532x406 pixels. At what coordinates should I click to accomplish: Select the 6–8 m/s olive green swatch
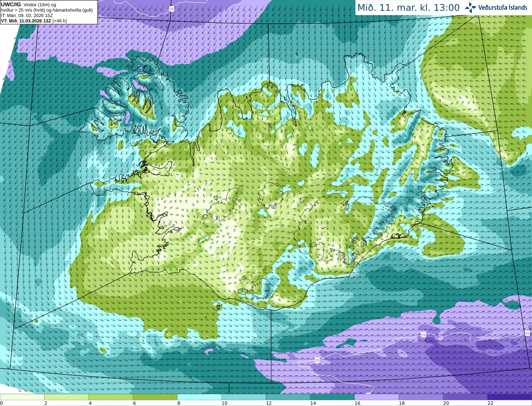(x=155, y=397)
